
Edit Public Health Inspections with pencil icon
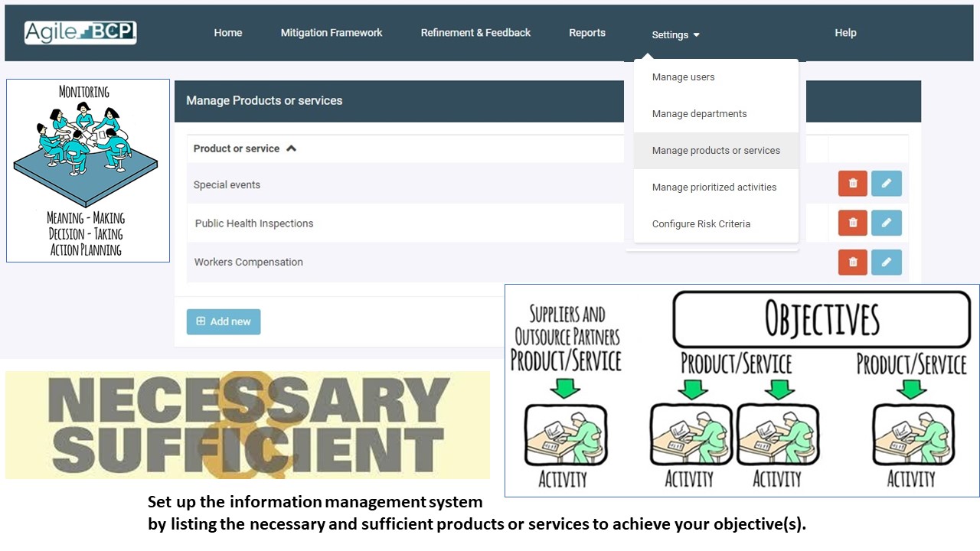coord(886,223)
